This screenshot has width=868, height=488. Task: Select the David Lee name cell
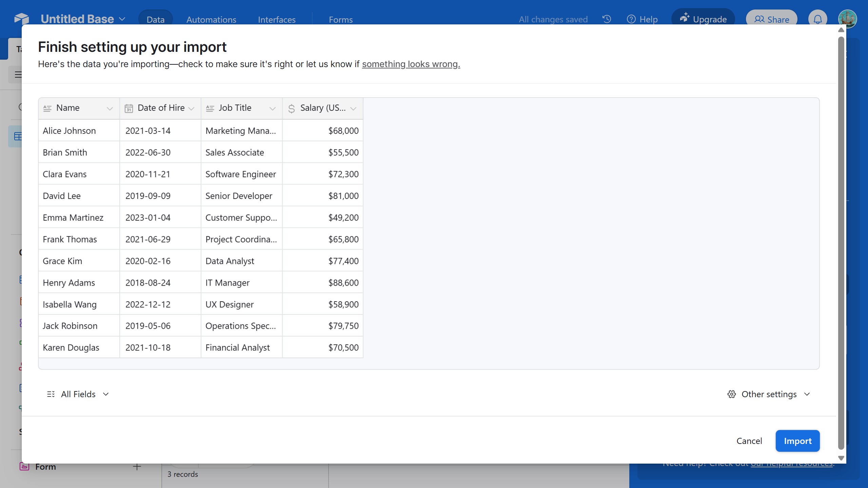79,196
